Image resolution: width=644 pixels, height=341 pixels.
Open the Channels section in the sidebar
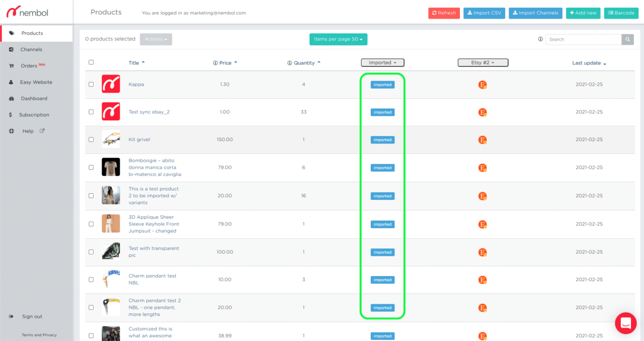tap(30, 49)
